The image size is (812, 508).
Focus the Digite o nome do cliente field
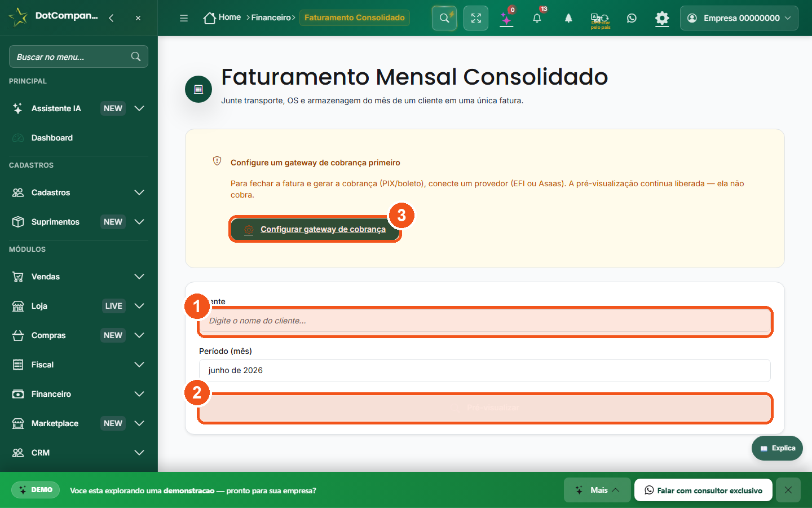click(485, 321)
